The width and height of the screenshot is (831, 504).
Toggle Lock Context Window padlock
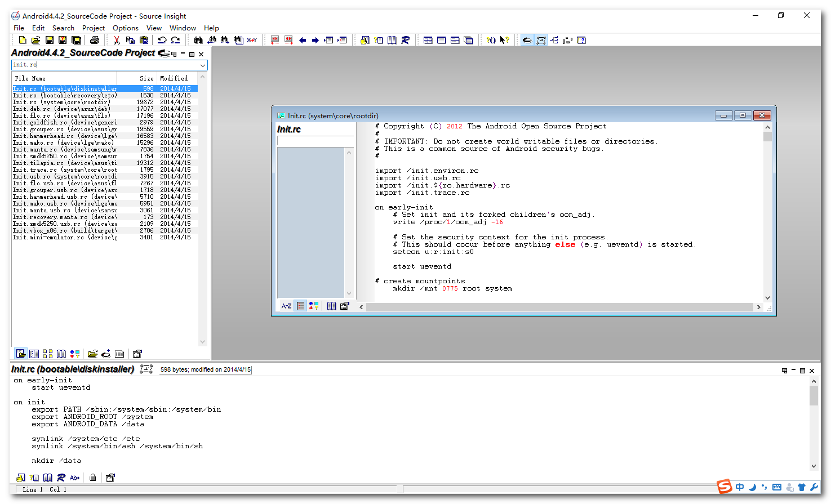93,478
